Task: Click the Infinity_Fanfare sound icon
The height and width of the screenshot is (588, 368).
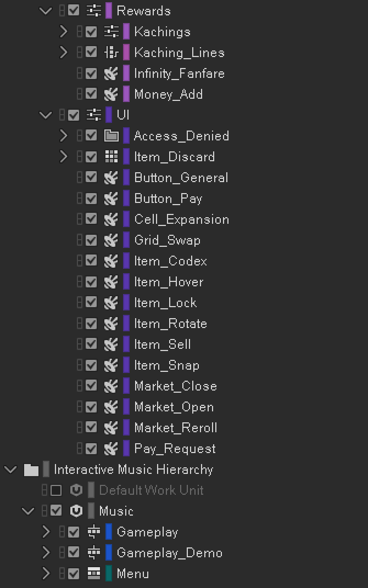Action: (111, 73)
